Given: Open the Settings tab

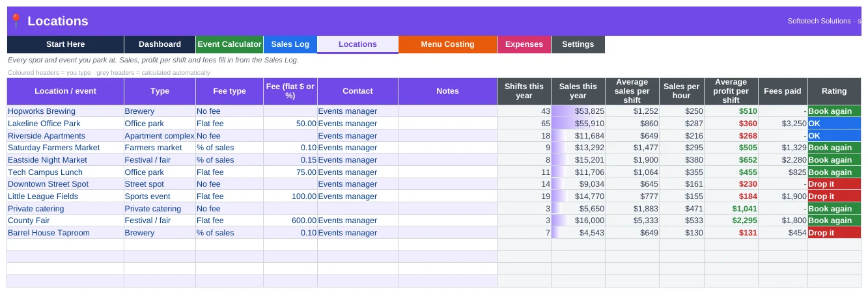Looking at the screenshot, I should (x=578, y=44).
